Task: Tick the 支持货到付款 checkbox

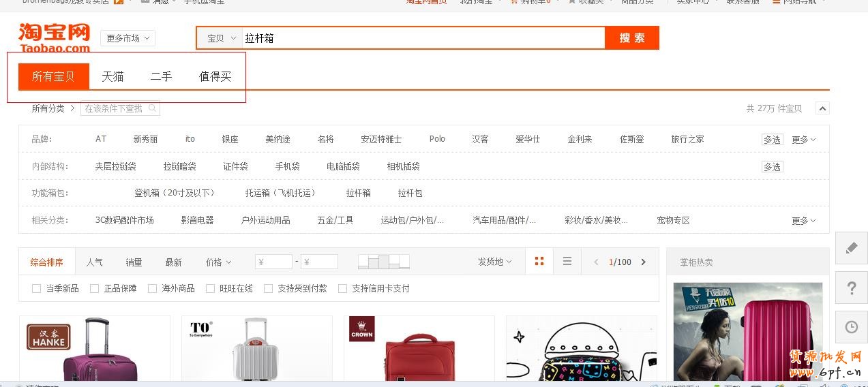Action: pyautogui.click(x=269, y=289)
